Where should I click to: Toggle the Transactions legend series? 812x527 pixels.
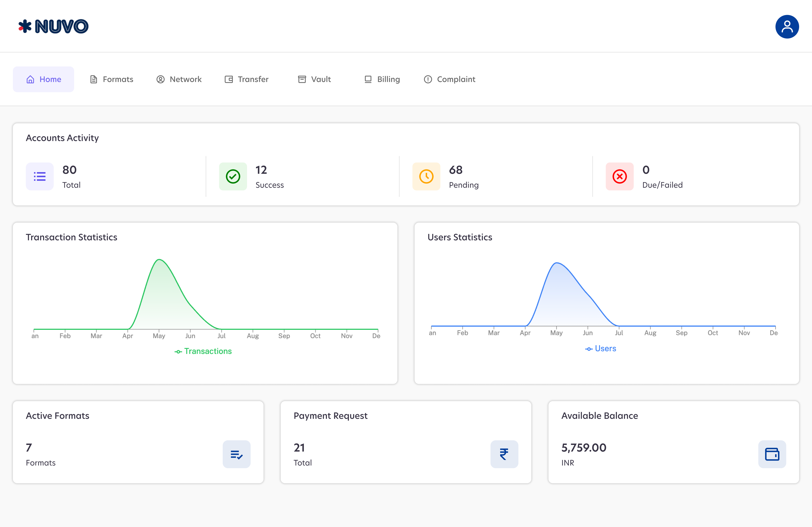tap(203, 351)
